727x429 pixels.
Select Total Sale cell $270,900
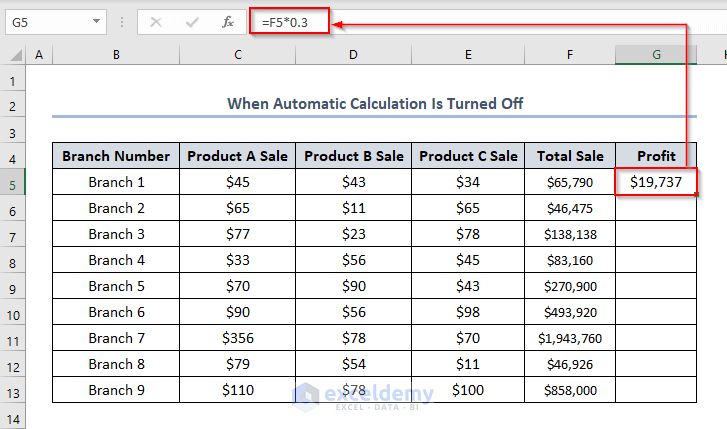tap(570, 286)
